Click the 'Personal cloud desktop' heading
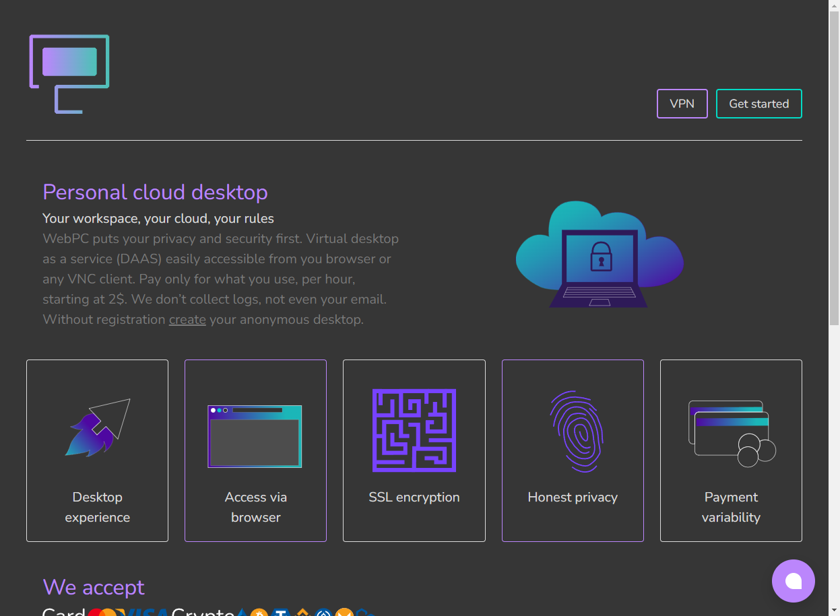This screenshot has width=840, height=616. 155,192
